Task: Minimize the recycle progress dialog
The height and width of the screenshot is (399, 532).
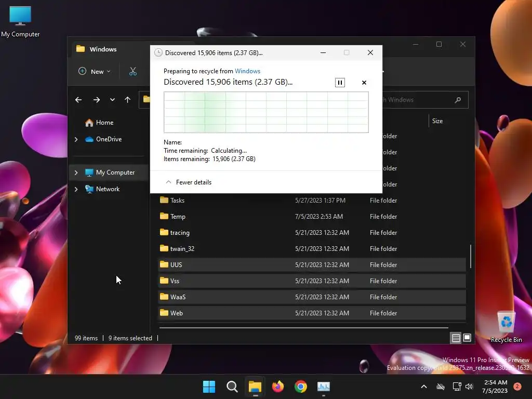Action: 323,52
